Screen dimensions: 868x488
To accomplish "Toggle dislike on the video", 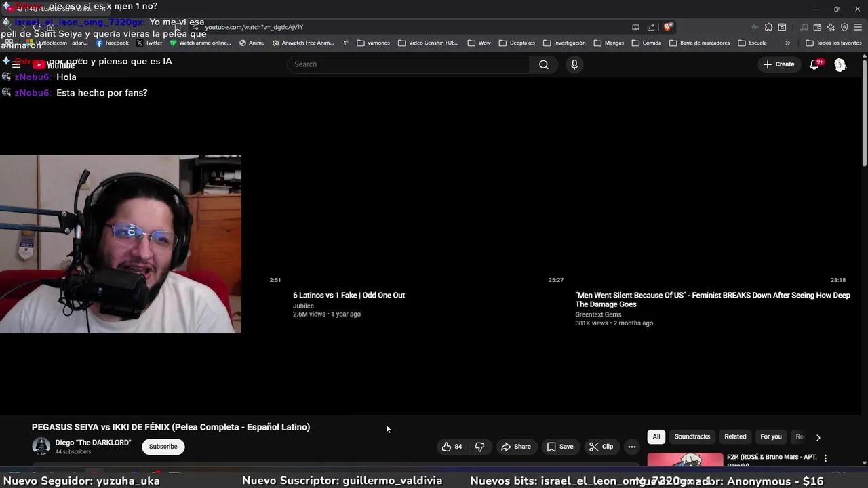I will pos(479,446).
